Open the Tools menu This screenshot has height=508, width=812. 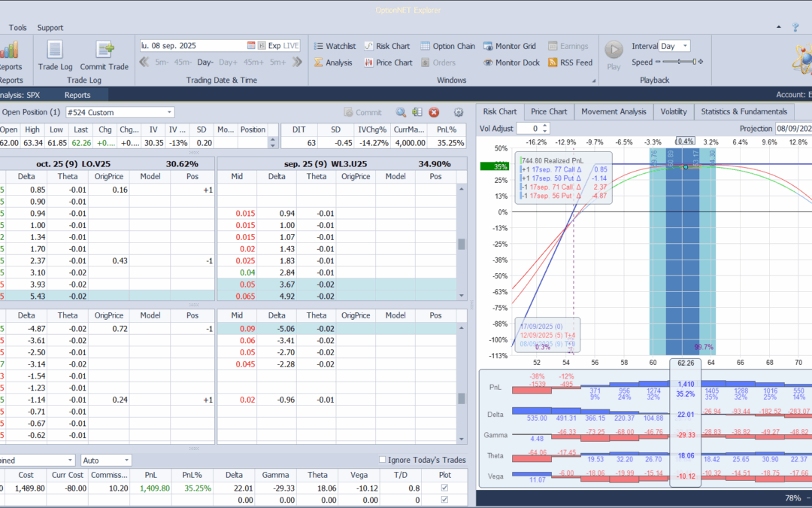pos(17,28)
